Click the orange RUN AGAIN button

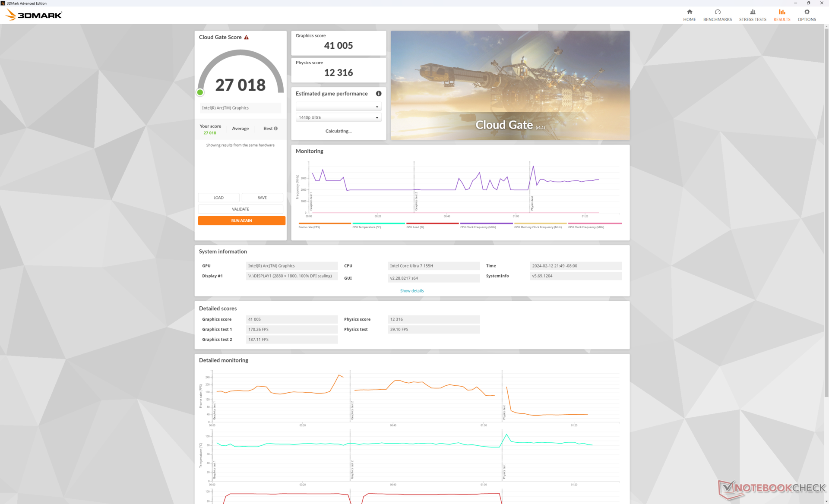(241, 220)
